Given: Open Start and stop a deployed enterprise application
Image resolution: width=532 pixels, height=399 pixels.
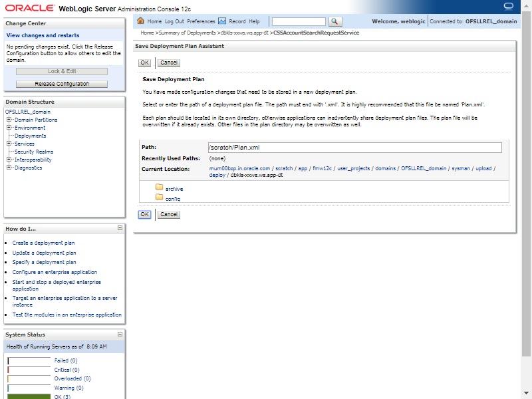Looking at the screenshot, I should click(57, 285).
